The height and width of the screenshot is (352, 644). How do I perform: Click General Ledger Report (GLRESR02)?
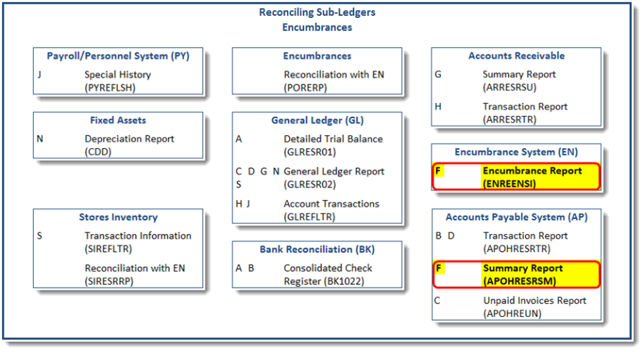pos(333,177)
